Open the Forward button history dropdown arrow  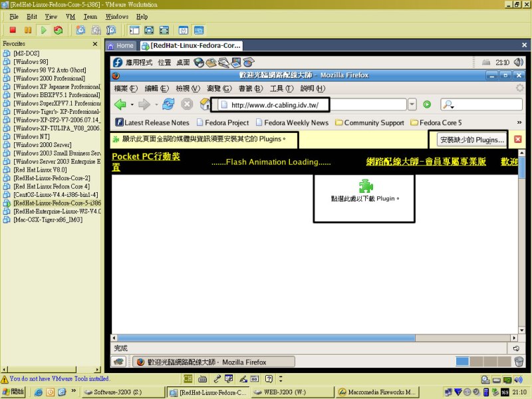pyautogui.click(x=156, y=104)
